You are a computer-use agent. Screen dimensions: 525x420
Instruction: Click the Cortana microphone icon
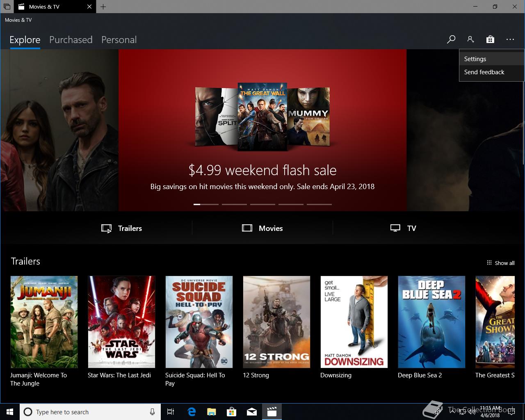pos(152,412)
